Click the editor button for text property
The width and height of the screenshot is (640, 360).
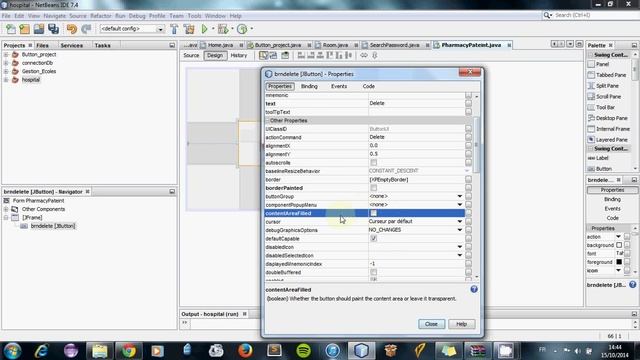[468, 103]
